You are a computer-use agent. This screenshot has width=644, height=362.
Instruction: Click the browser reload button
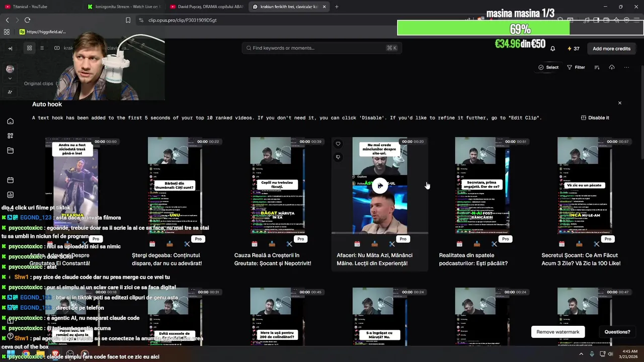click(27, 20)
